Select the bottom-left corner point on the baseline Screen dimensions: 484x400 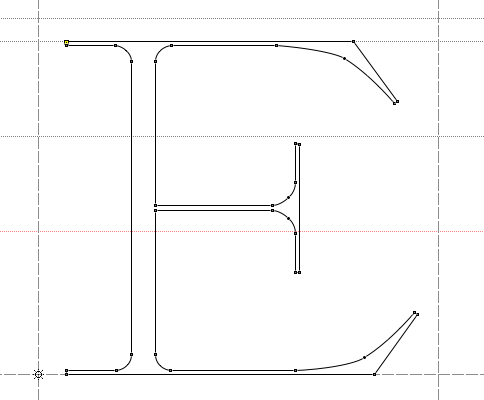[x=67, y=375]
